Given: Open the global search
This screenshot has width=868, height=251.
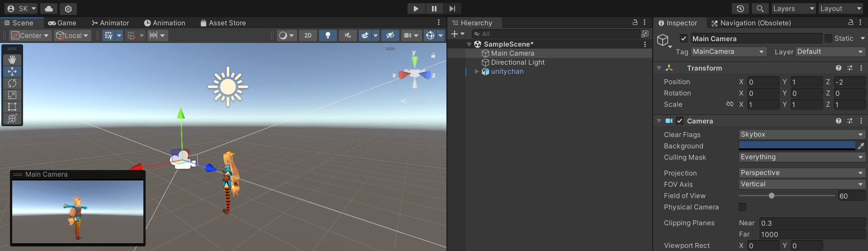Looking at the screenshot, I should click(760, 9).
